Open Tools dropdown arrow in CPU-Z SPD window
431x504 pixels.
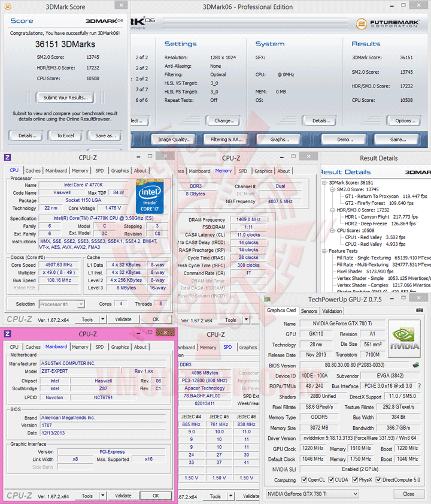click(x=230, y=496)
